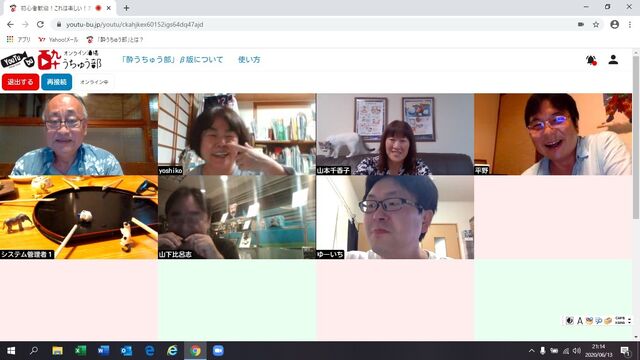Viewport: 640px width, 360px height.
Task: Select the 山下比呂志 video tile
Action: tap(237, 217)
